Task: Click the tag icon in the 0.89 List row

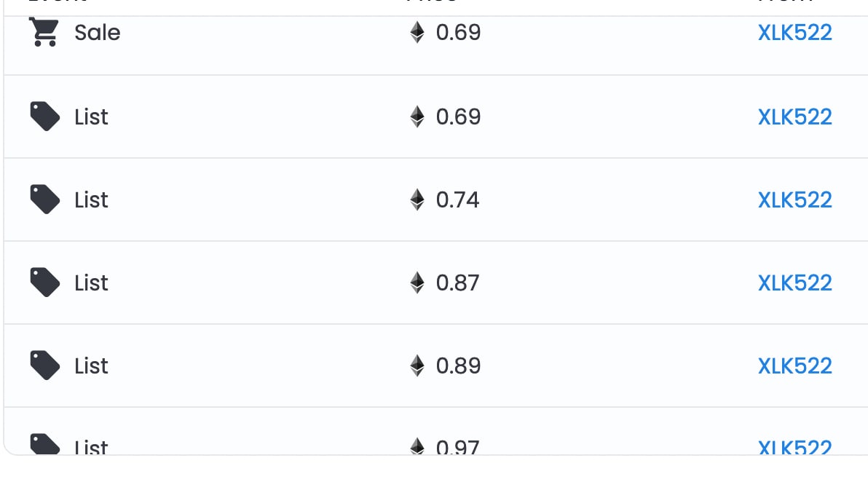Action: (45, 366)
